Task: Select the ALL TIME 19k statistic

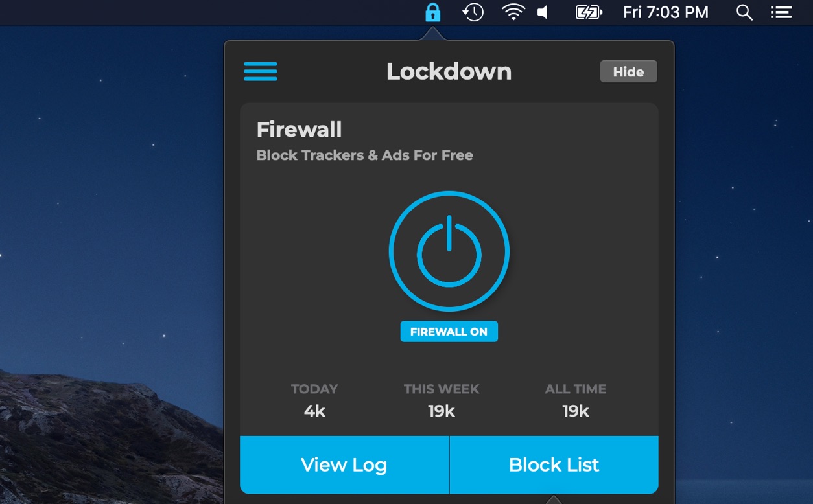Action: point(576,400)
